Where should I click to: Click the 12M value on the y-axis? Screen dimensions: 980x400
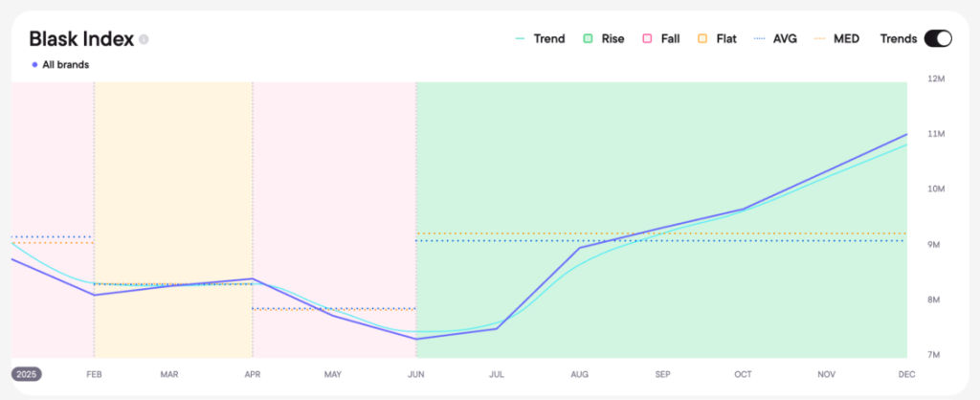point(934,78)
